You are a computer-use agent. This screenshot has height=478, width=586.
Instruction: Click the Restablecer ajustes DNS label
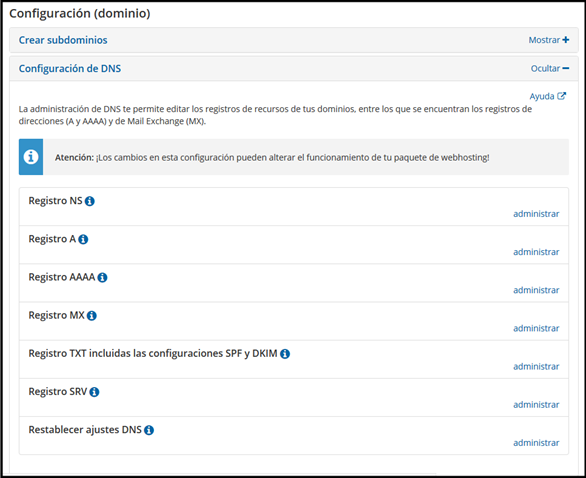click(85, 430)
